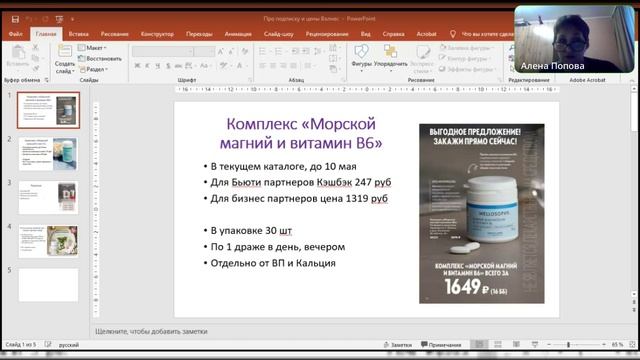Switch to slide sorter view icon

(x=498, y=344)
